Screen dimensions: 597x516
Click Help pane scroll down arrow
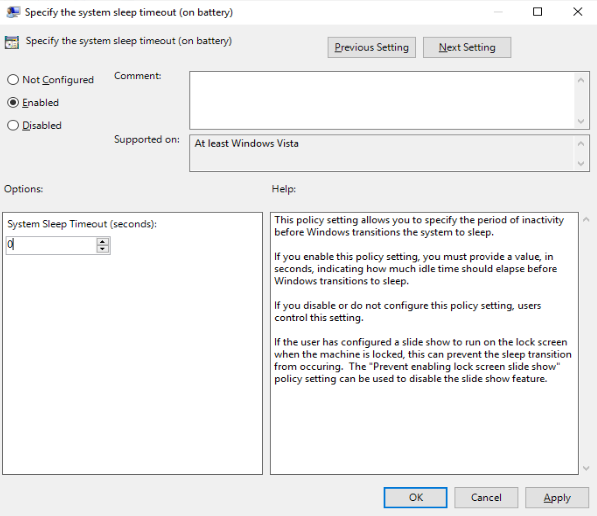point(586,468)
